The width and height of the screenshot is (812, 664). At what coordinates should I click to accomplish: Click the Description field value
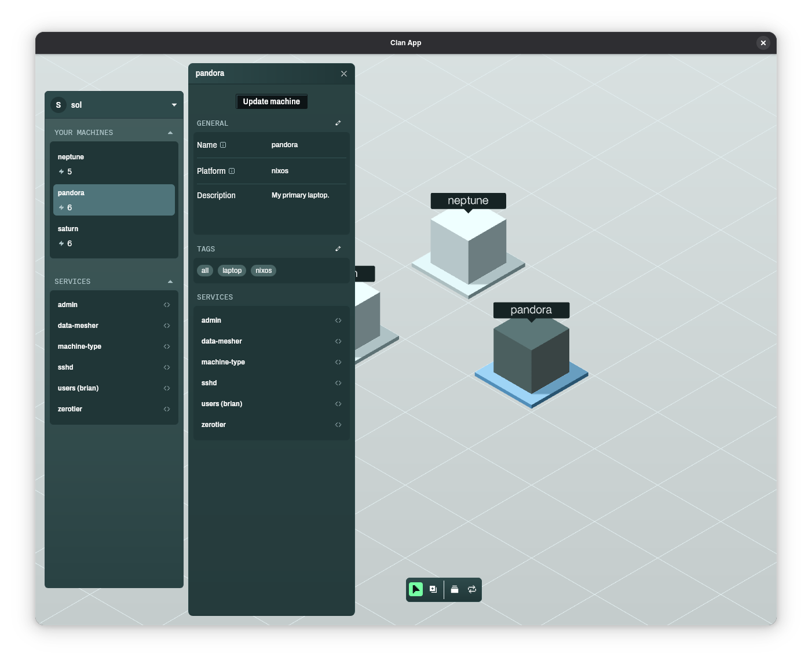pos(300,195)
